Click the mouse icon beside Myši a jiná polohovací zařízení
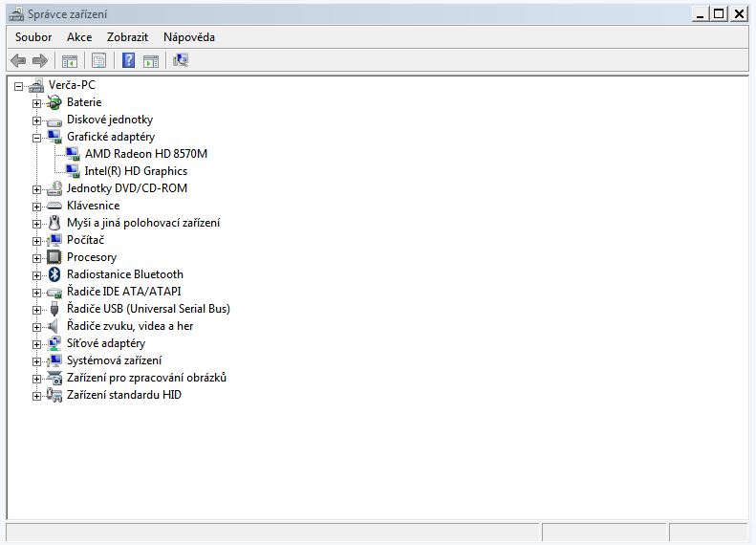756x545 pixels. 54,223
